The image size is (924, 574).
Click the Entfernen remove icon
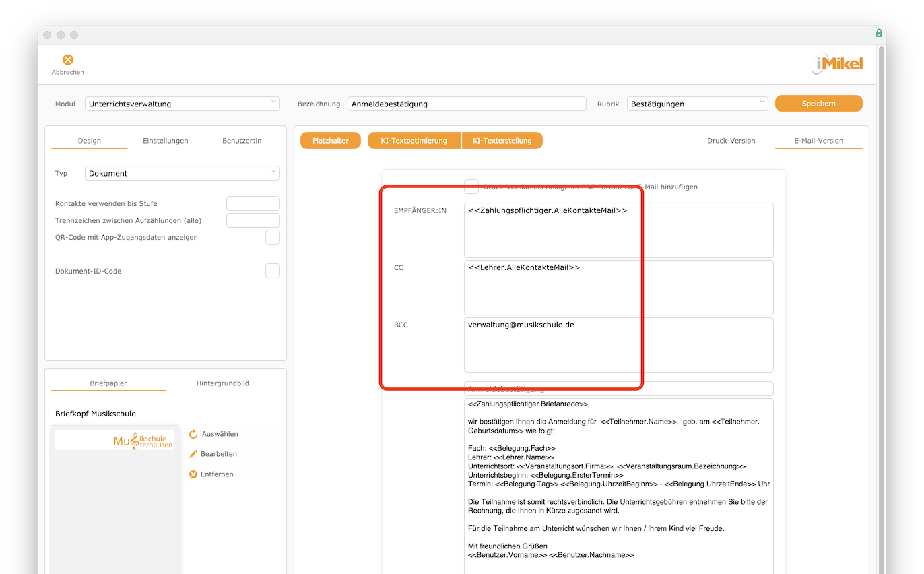point(194,474)
